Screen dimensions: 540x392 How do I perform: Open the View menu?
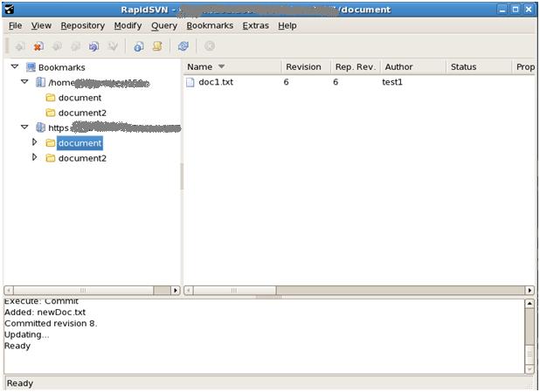pyautogui.click(x=41, y=26)
